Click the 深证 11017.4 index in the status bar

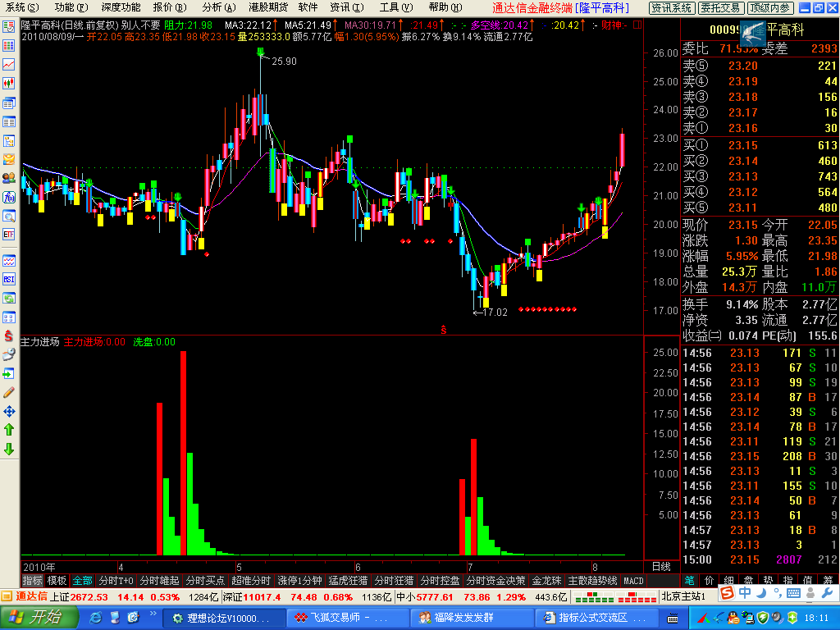251,597
